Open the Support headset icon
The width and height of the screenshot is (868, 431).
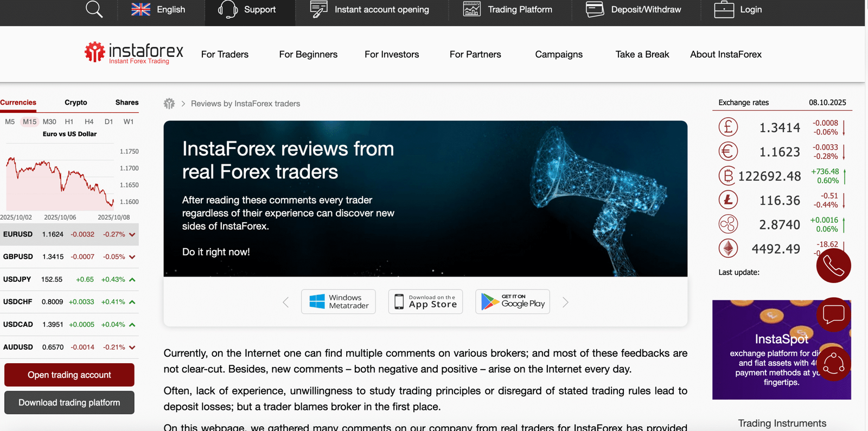click(x=228, y=10)
